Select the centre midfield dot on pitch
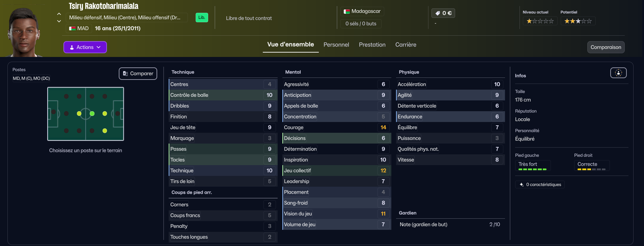Image resolution: width=644 pixels, height=246 pixels. pyautogui.click(x=92, y=114)
